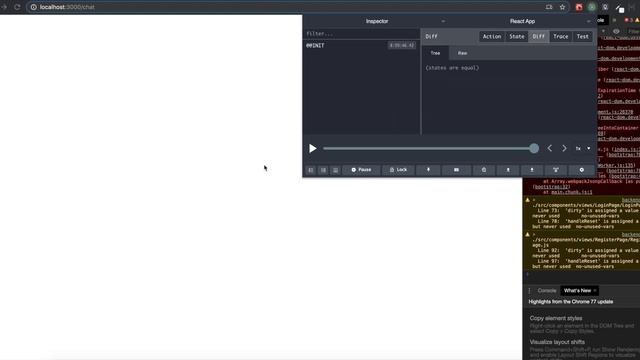Screen dimensions: 640x360
Task: Open the Trace inspector tab
Action: pos(560,36)
